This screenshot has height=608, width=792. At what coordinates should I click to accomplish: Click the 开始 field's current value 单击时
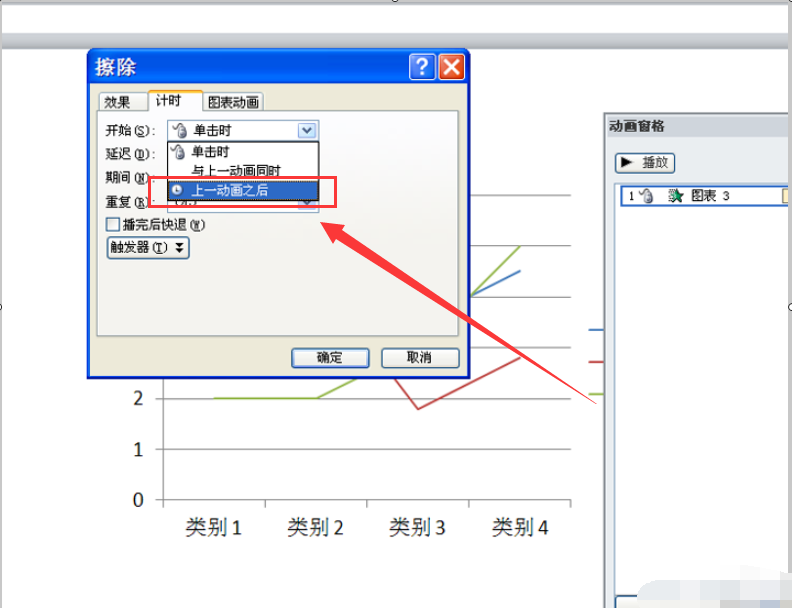coord(212,131)
